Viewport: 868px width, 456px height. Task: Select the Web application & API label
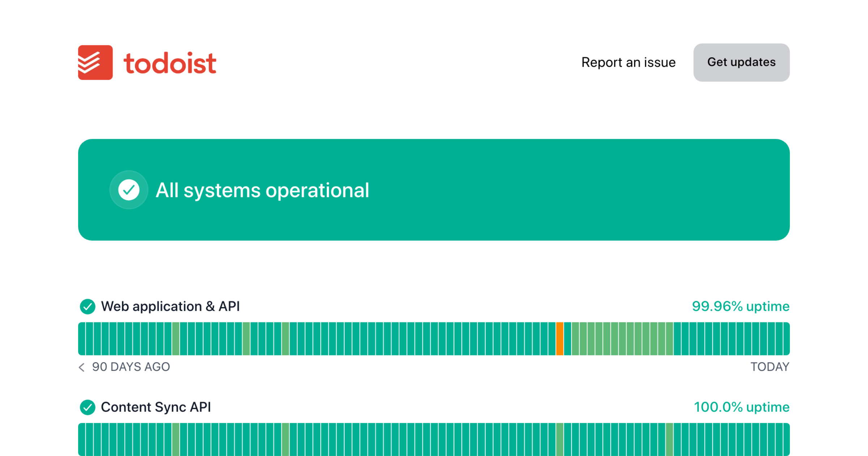(170, 307)
